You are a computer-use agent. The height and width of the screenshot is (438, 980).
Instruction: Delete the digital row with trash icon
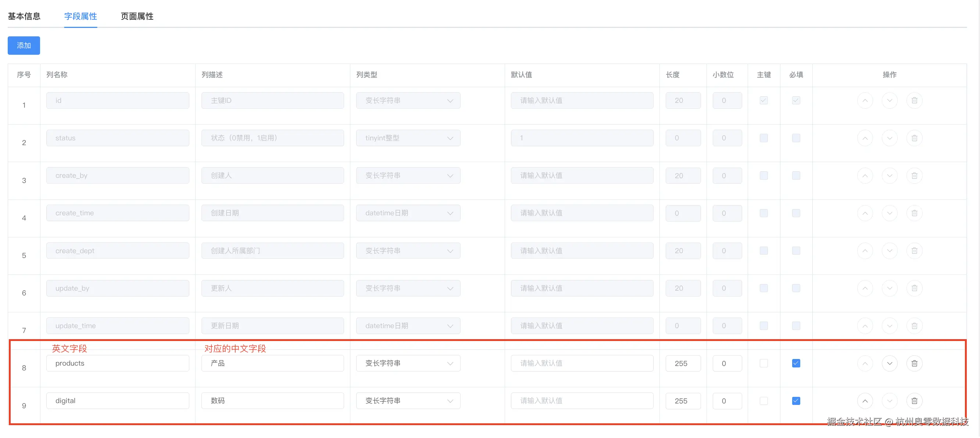914,401
